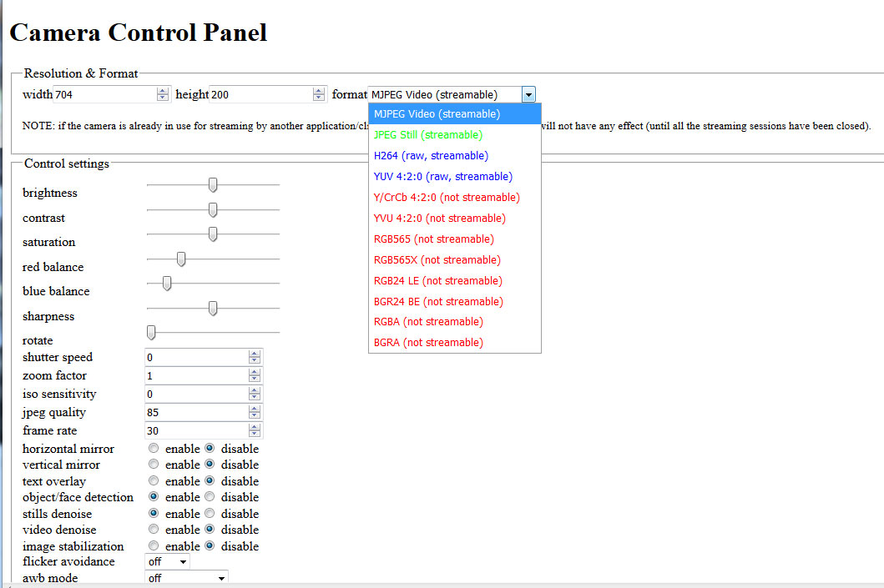Select RGB24 LE (not streamable)
The width and height of the screenshot is (884, 588).
pyautogui.click(x=454, y=280)
